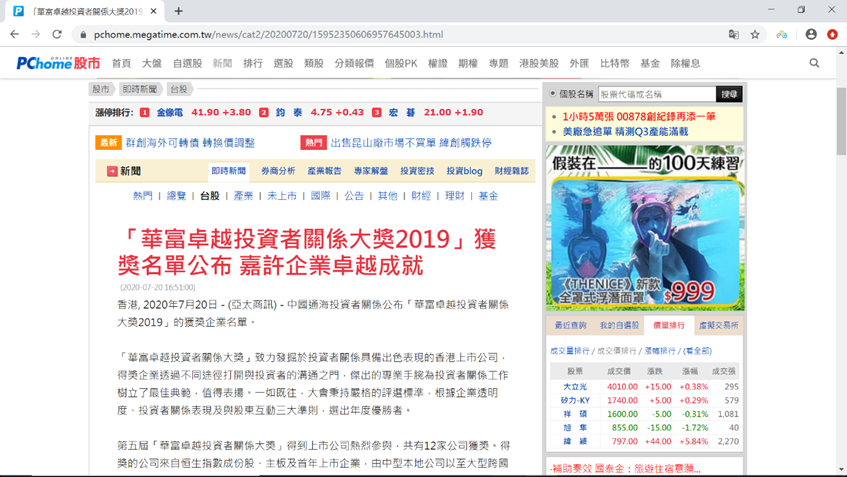Click the 搜尋 button
The image size is (847, 477).
[729, 94]
